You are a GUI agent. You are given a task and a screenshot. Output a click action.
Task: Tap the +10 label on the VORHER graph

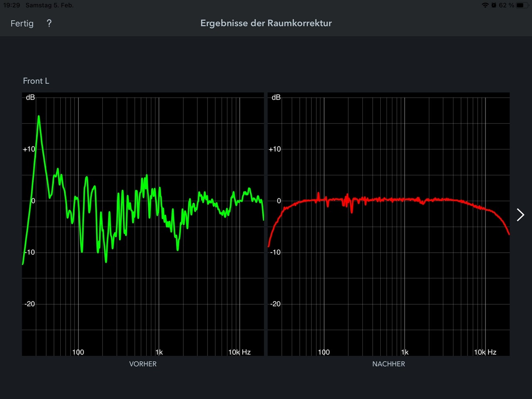[29, 149]
